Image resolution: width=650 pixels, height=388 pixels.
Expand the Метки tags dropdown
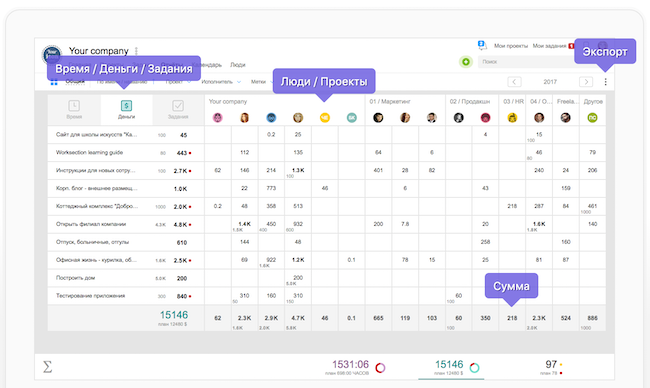pos(262,82)
